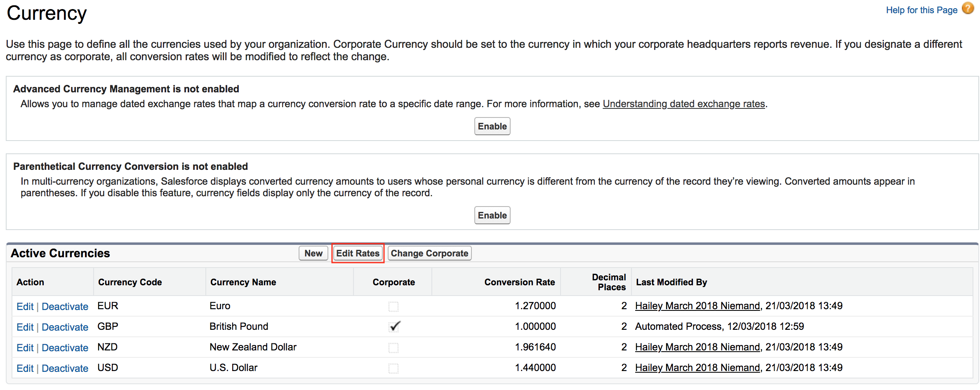Screen dimensions: 980x390
Task: Enable Advanced Currency Management
Action: click(492, 126)
